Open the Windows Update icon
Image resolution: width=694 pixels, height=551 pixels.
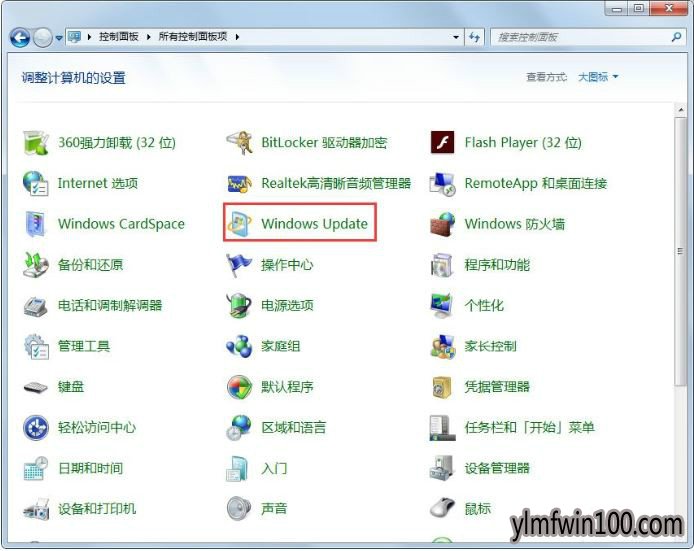pos(239,224)
